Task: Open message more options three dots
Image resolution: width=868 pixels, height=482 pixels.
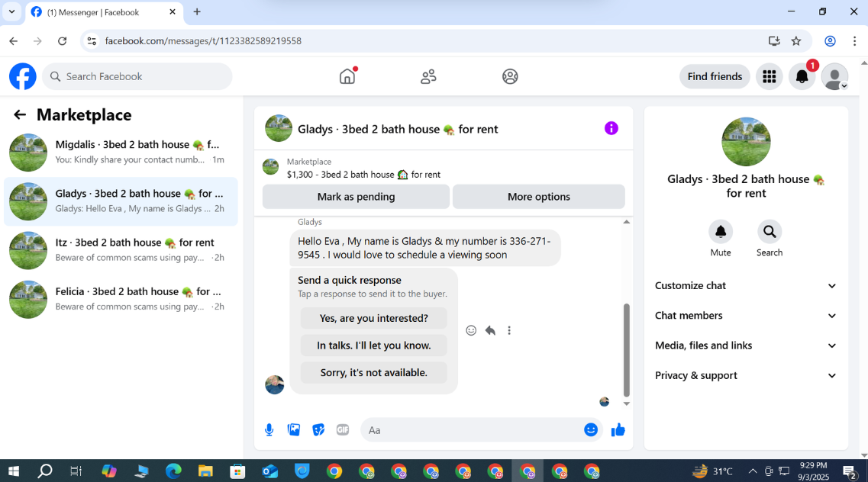Action: pyautogui.click(x=509, y=330)
